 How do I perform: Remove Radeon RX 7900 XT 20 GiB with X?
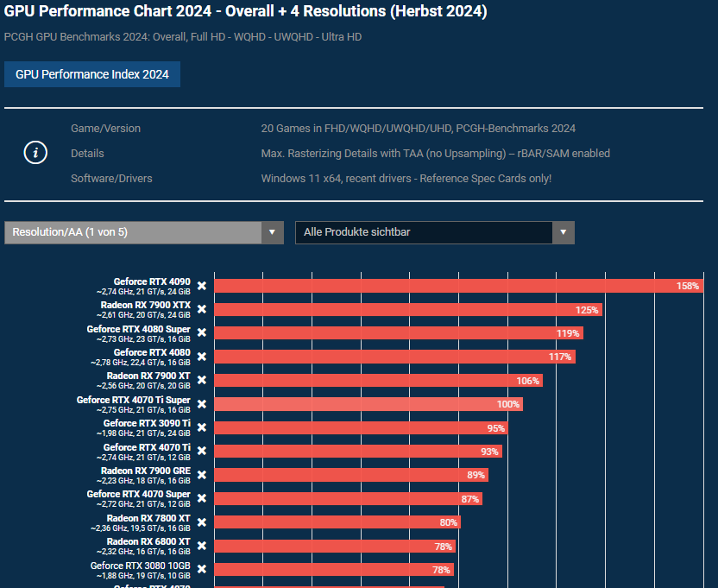pos(201,380)
